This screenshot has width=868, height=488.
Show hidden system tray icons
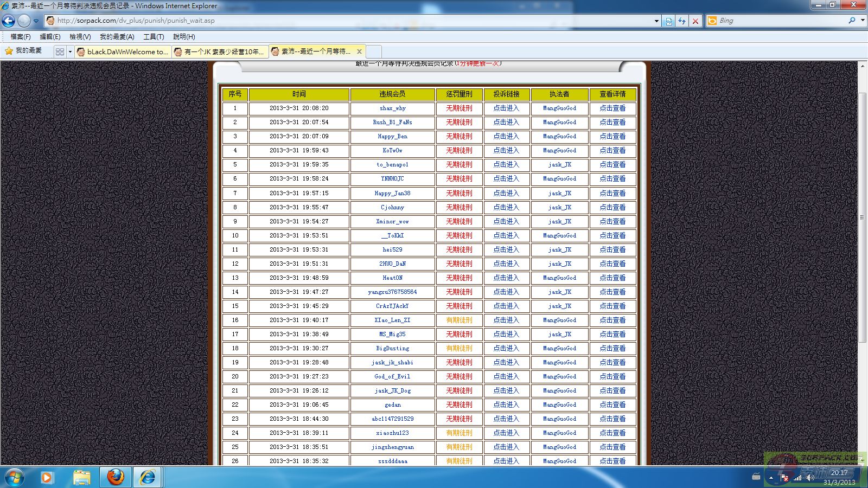pyautogui.click(x=771, y=478)
